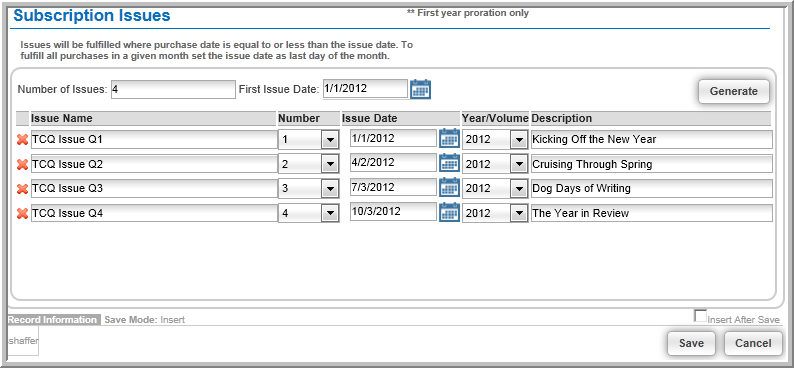The width and height of the screenshot is (794, 368).
Task: Click the Number column header
Action: click(x=308, y=118)
